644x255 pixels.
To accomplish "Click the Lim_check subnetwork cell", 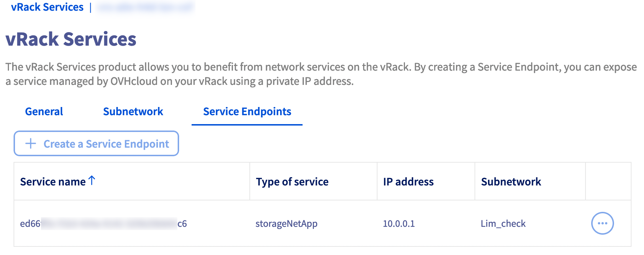I will pos(503,224).
